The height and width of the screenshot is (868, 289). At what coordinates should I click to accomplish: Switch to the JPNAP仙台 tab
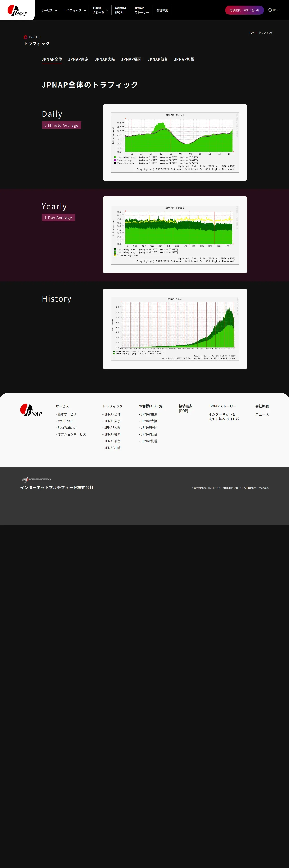click(x=158, y=59)
